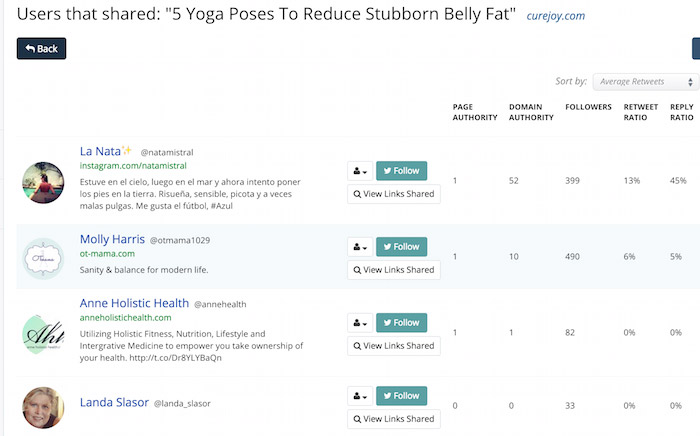The height and width of the screenshot is (436, 700).
Task: Click Landa Slasor's profile photo
Action: 43,407
